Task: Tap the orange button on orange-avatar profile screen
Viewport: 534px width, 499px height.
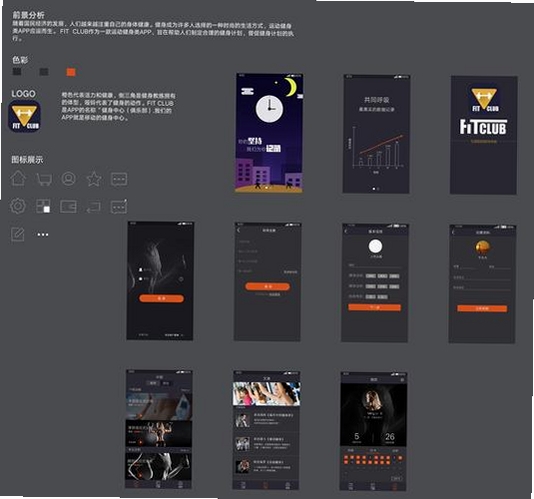Action: pyautogui.click(x=482, y=308)
